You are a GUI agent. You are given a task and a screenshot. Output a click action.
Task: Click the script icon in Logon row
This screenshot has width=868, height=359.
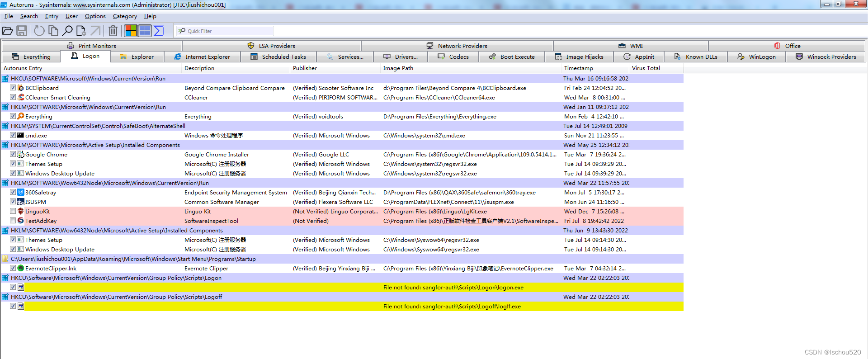pos(21,287)
